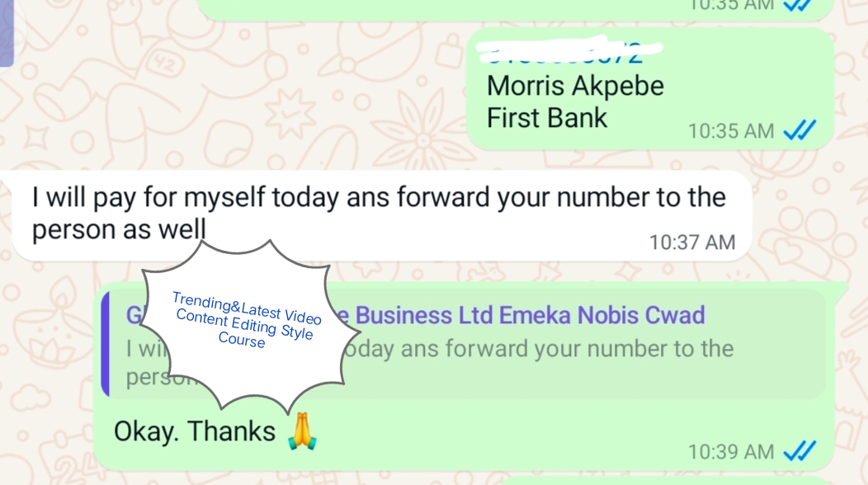Tap the 'Okay. Thanks' message text
This screenshot has height=485, width=868.
pos(194,431)
